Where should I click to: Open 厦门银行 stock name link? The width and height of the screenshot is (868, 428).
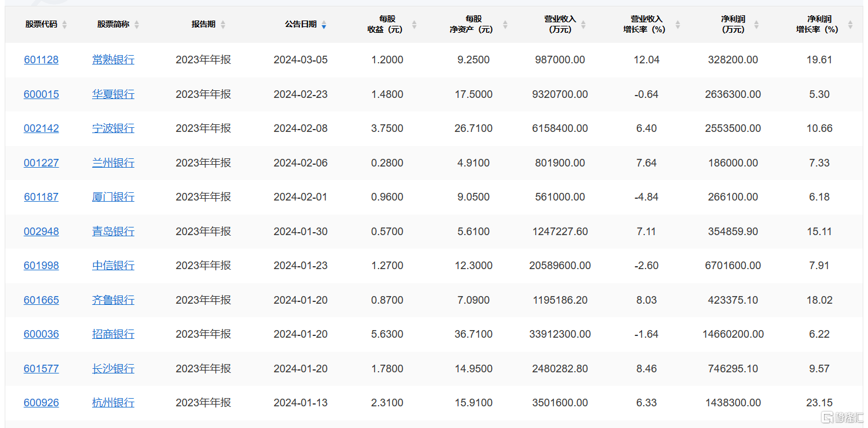pyautogui.click(x=113, y=197)
